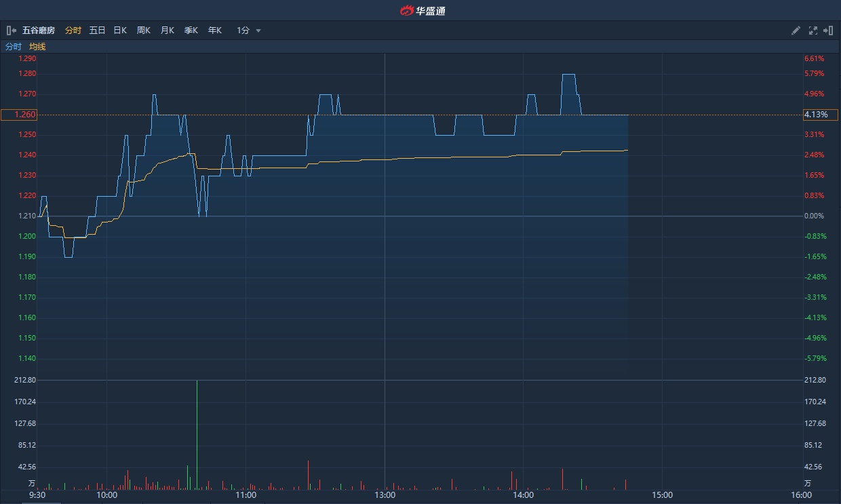Switch to the 季K quarterly candlestick tab
The width and height of the screenshot is (841, 504).
click(191, 31)
